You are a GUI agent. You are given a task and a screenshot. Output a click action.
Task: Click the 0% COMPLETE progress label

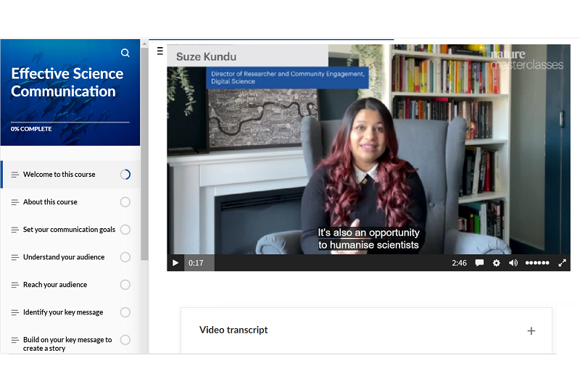point(31,129)
